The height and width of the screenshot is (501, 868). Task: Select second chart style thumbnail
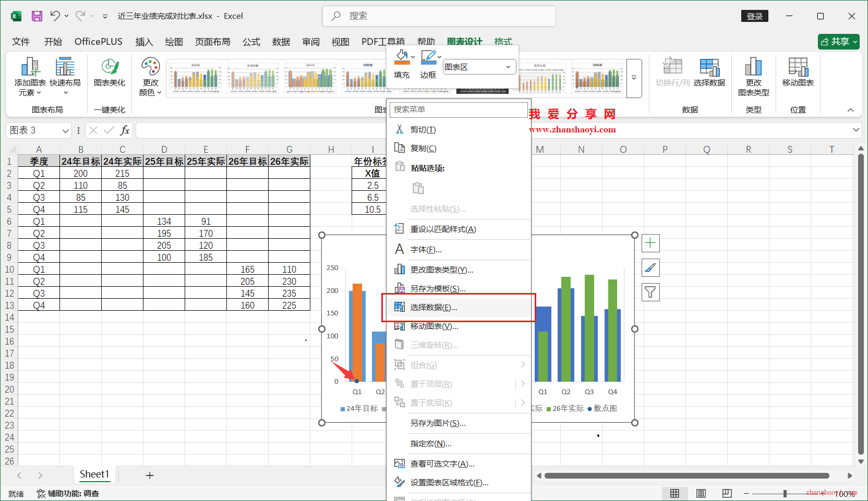pyautogui.click(x=252, y=78)
